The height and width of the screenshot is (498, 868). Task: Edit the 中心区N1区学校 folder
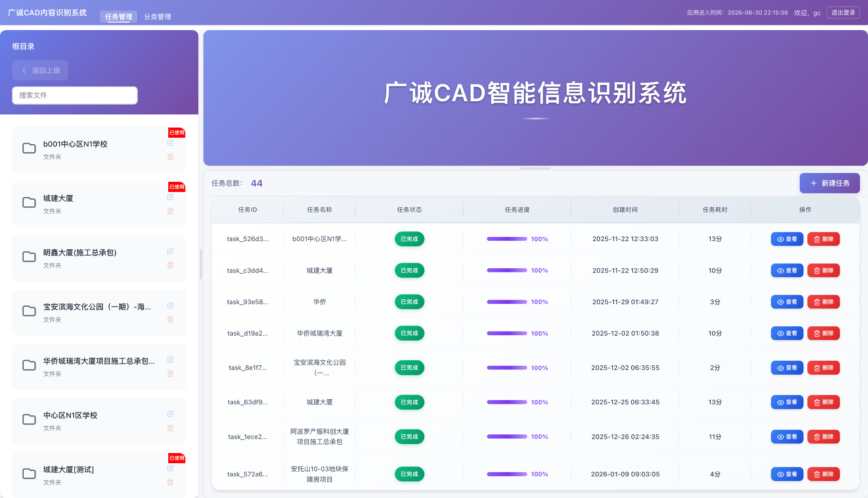tap(170, 414)
